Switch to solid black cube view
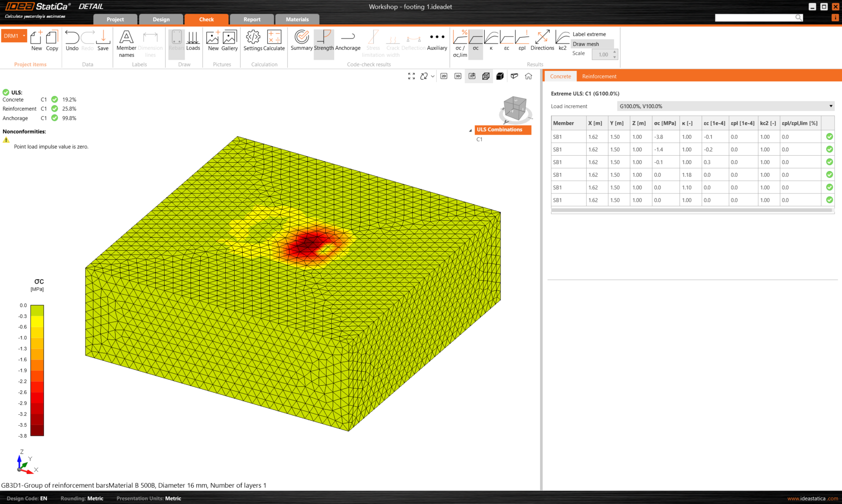Screen dimensions: 842x504 click(500, 76)
